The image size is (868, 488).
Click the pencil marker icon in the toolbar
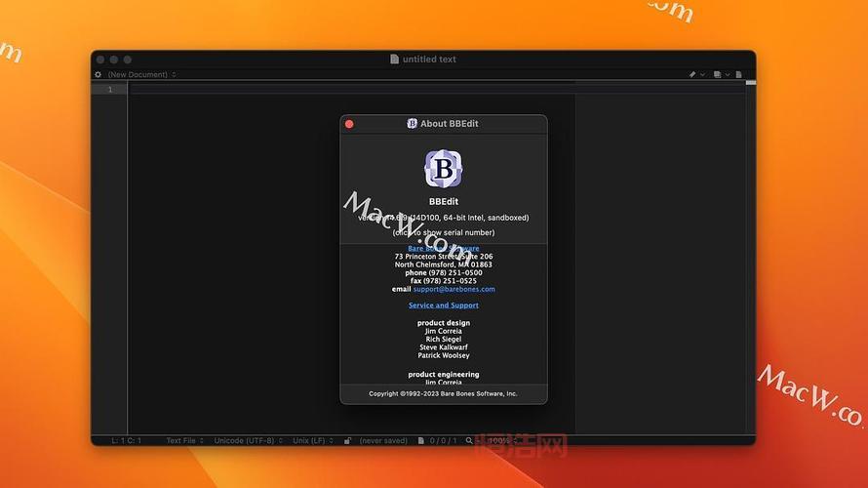(692, 74)
